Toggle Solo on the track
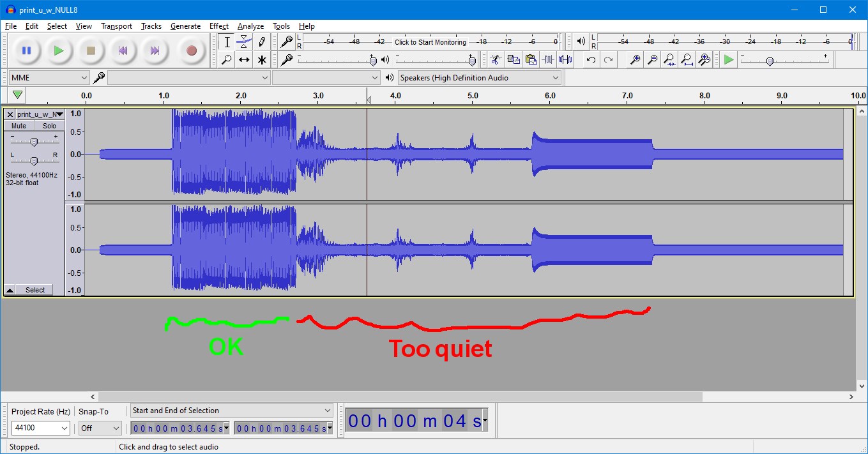Viewport: 868px width, 454px height. (x=49, y=126)
